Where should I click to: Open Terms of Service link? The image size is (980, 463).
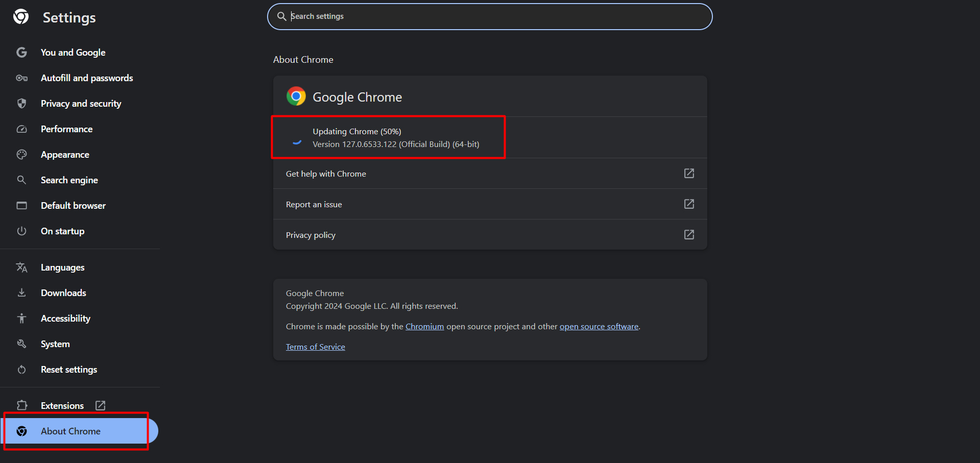tap(316, 347)
